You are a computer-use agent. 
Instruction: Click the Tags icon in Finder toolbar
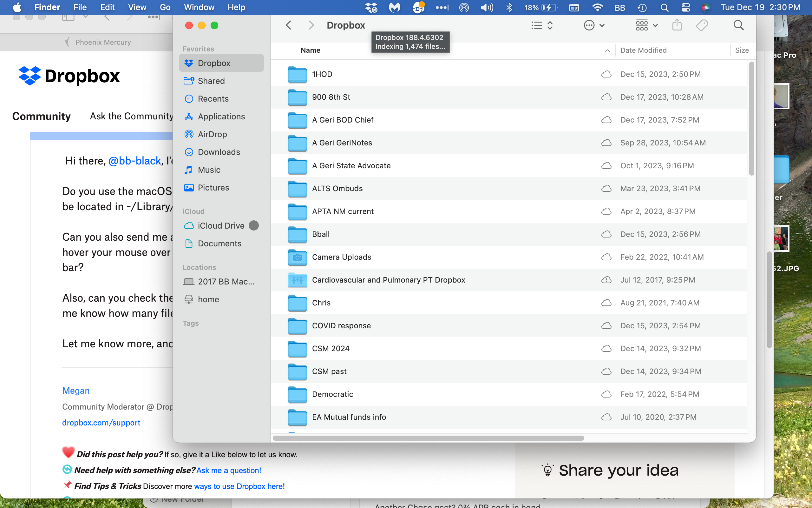pyautogui.click(x=702, y=25)
